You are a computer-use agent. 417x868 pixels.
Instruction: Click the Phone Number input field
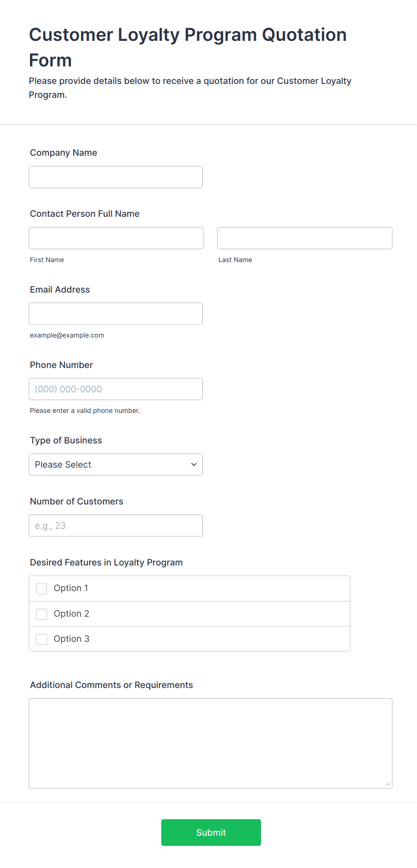pyautogui.click(x=116, y=389)
